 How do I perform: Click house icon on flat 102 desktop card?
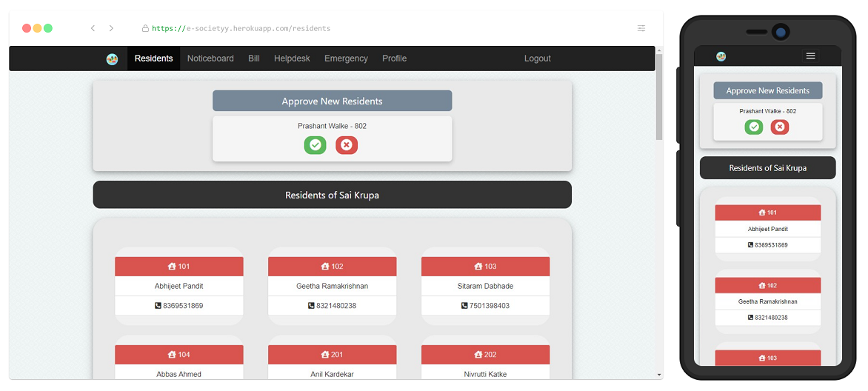325,267
